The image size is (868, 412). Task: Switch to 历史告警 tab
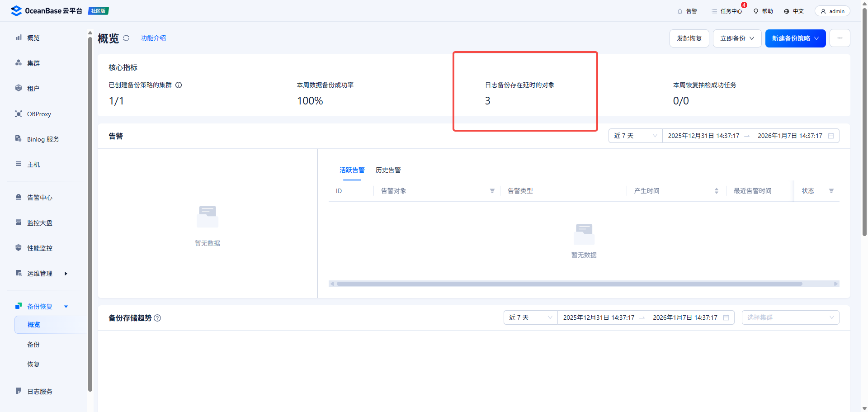click(x=388, y=170)
